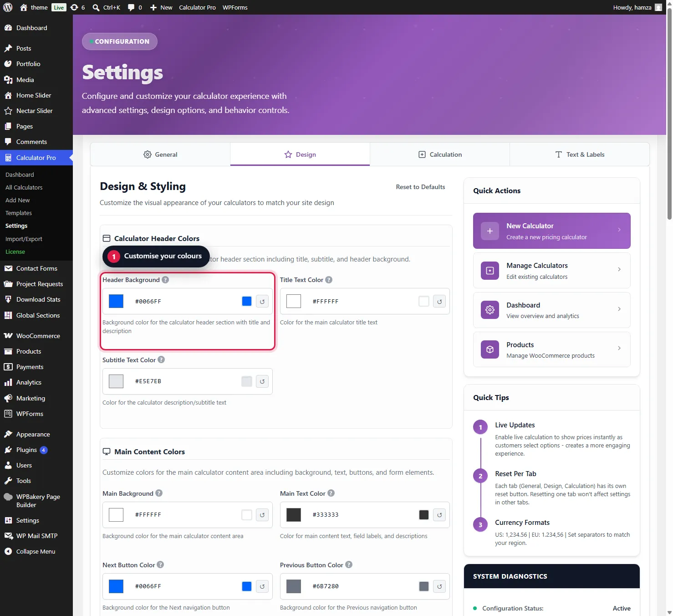Open chevron on New Calculator card
The height and width of the screenshot is (616, 673).
(619, 230)
